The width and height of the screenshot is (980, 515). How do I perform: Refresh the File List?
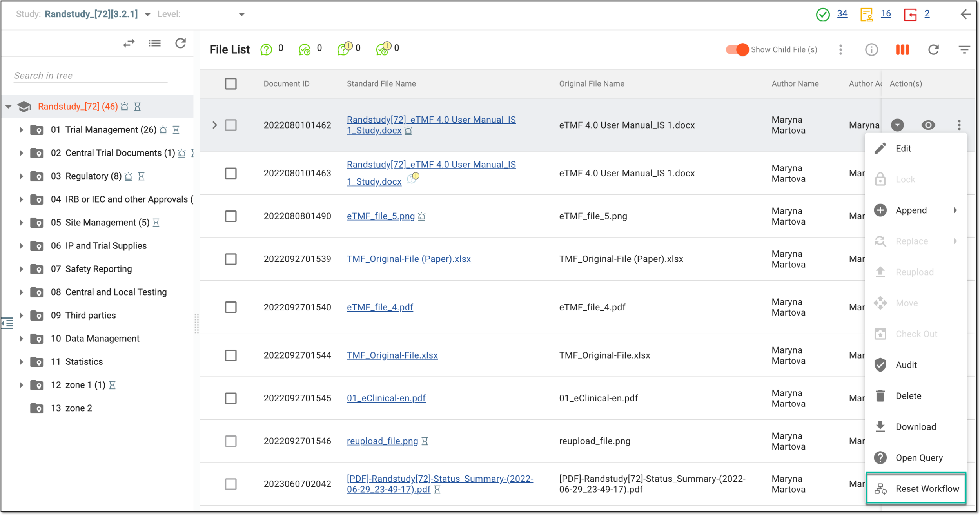[933, 50]
